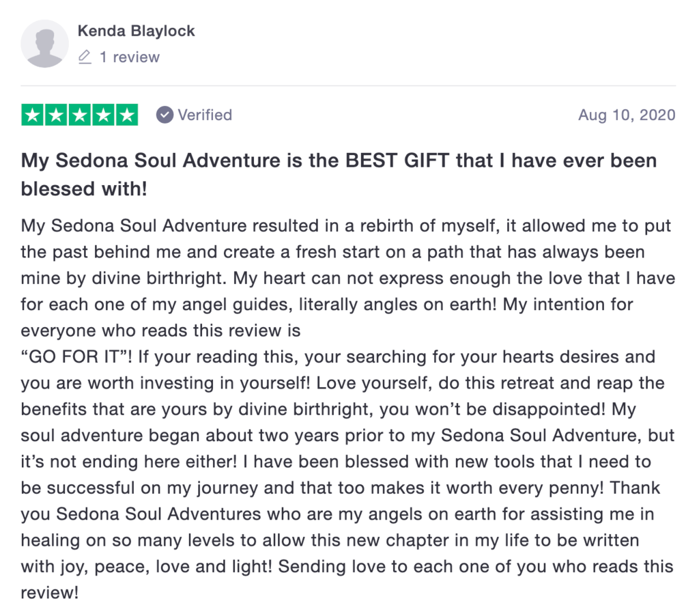This screenshot has width=699, height=616.
Task: Open Kenda Blaylock's profile name
Action: point(136,31)
